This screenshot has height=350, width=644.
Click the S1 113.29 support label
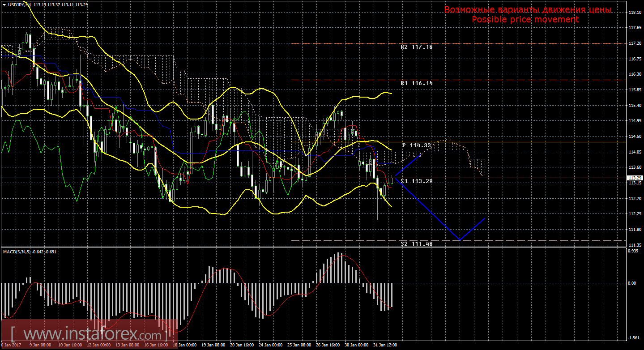tap(416, 181)
